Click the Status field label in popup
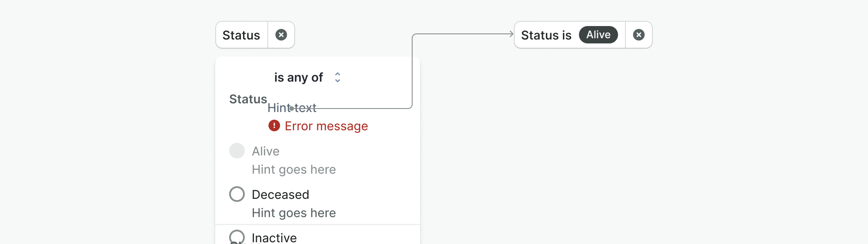This screenshot has height=244, width=868. (x=248, y=99)
